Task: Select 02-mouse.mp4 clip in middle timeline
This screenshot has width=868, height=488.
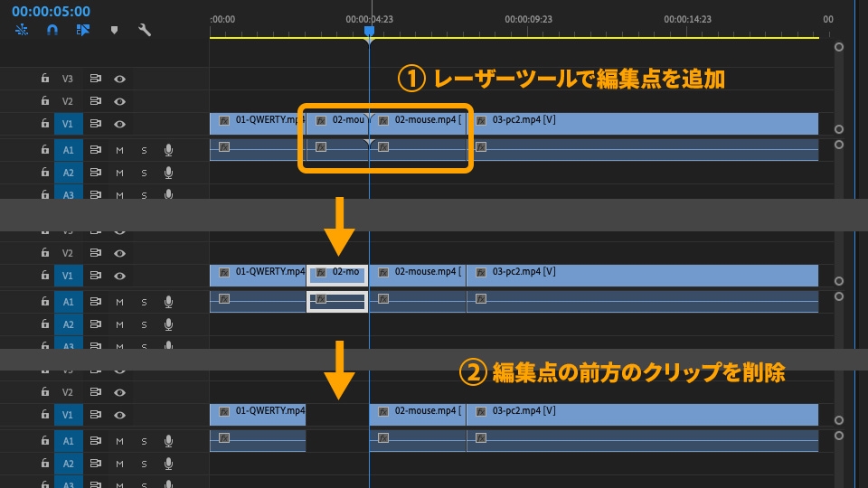Action: pos(418,276)
